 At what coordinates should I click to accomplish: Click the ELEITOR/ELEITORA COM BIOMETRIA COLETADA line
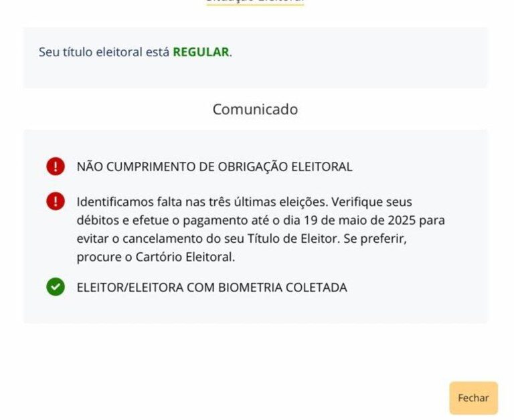[211, 288]
